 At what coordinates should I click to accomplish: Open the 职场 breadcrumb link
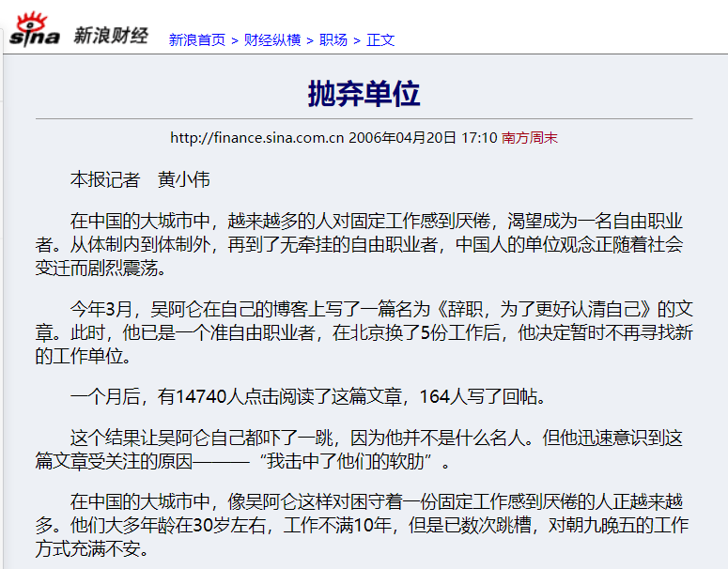(333, 40)
